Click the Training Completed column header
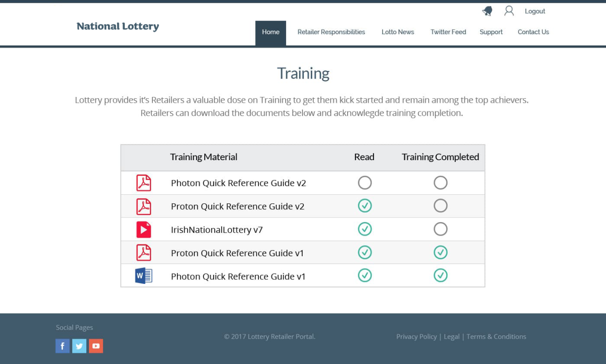The width and height of the screenshot is (606, 364). [440, 157]
